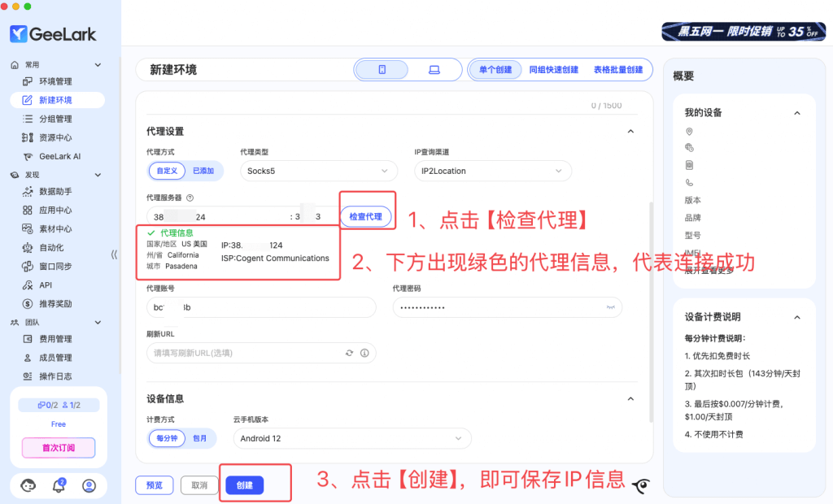Open the customer support face icon

28,485
